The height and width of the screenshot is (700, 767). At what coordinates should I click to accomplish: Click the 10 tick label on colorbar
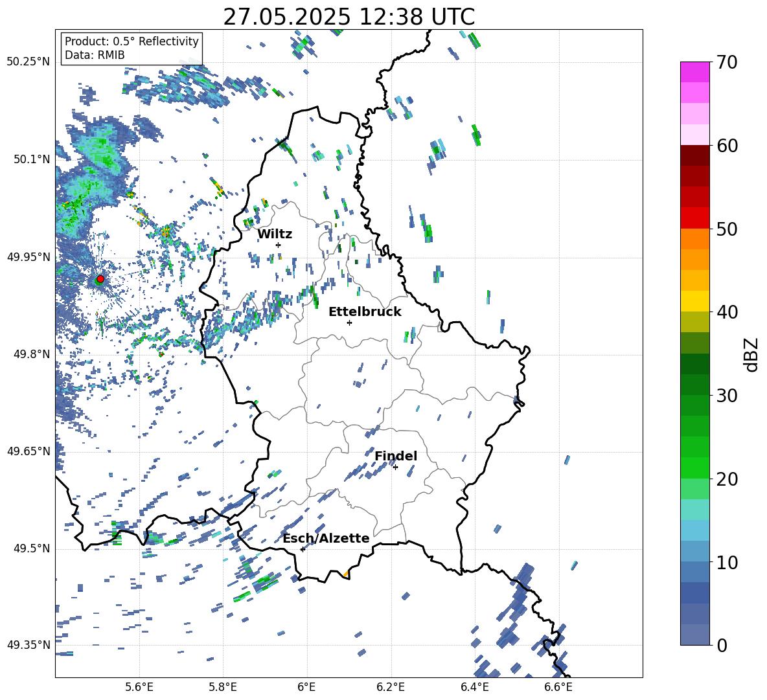[x=727, y=562]
